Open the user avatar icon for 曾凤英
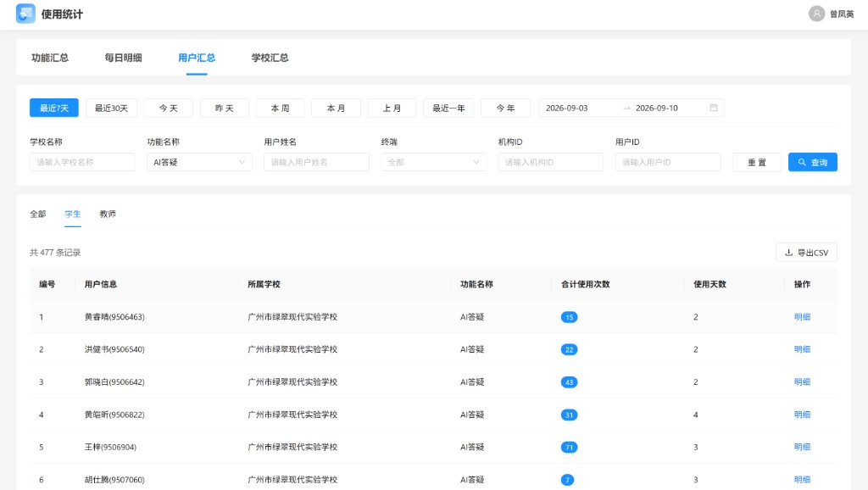The height and width of the screenshot is (490, 868). (816, 14)
